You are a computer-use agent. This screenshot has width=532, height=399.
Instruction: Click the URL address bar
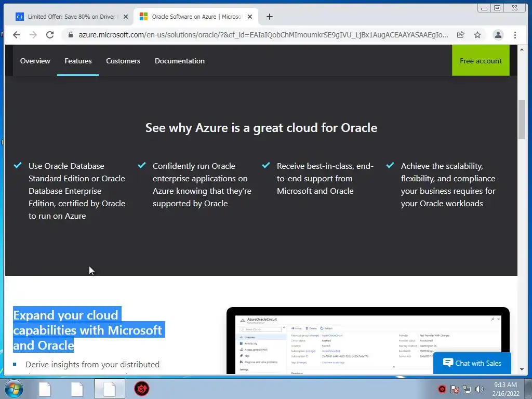coord(263,35)
